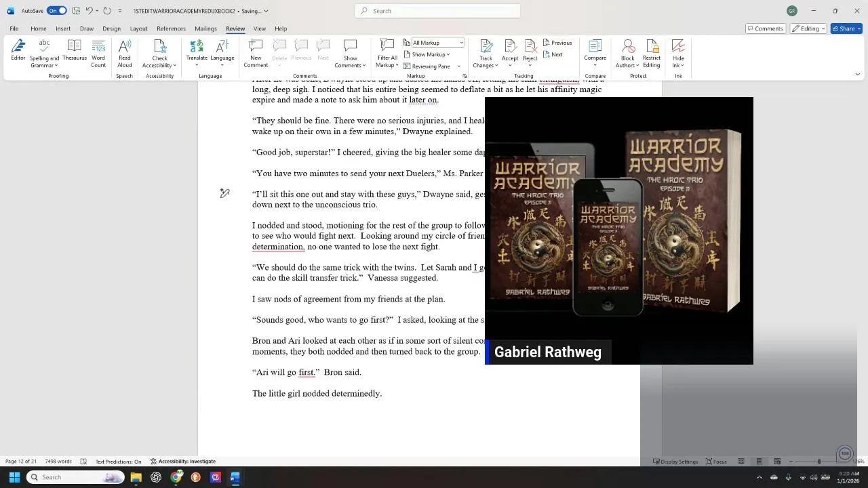Click the Share button
Viewport: 868px width, 488px height.
(x=847, y=28)
